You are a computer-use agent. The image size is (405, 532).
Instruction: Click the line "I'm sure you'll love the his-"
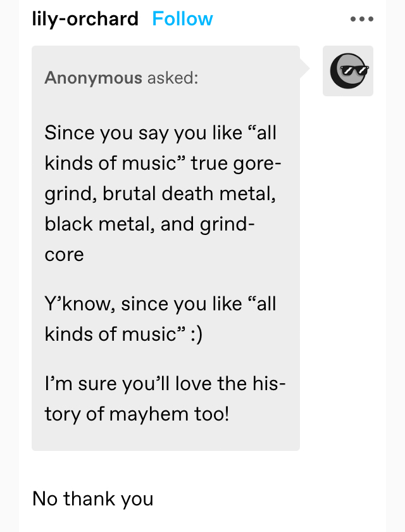(165, 384)
